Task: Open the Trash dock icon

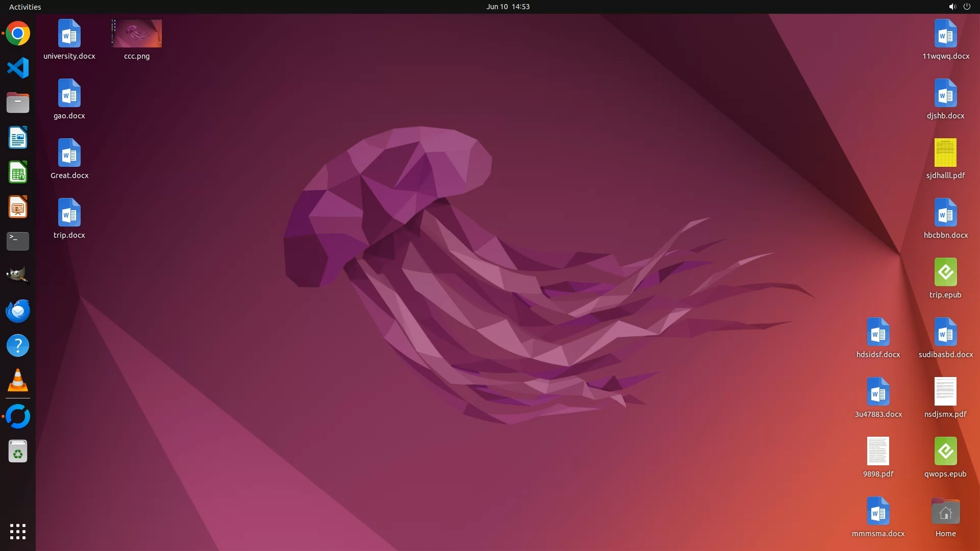Action: click(18, 452)
